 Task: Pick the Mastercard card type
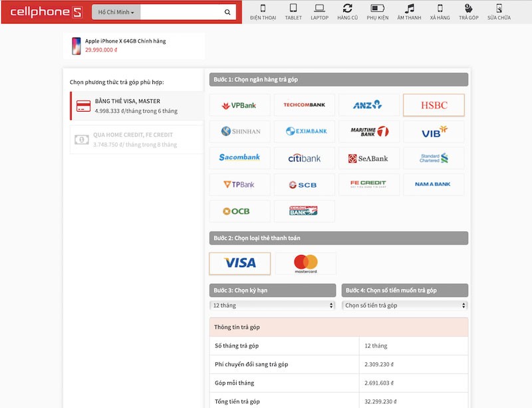point(306,263)
